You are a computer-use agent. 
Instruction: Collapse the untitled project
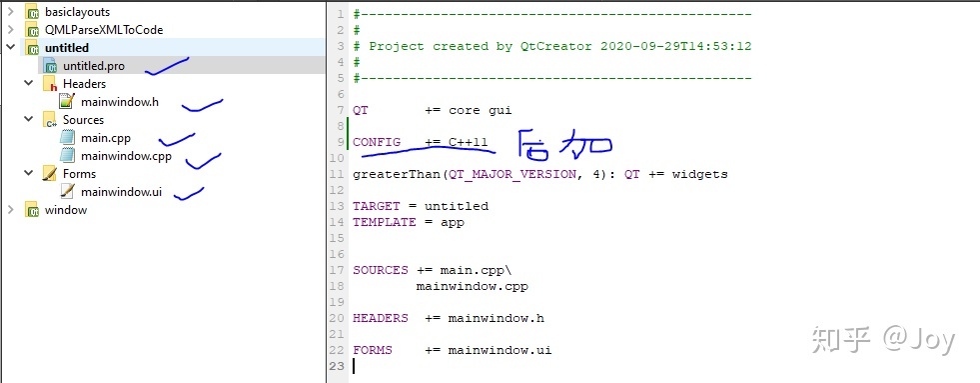(11, 48)
